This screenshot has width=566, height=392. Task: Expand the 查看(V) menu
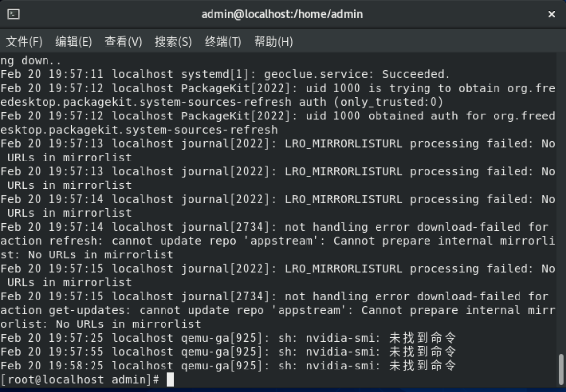[x=123, y=42]
